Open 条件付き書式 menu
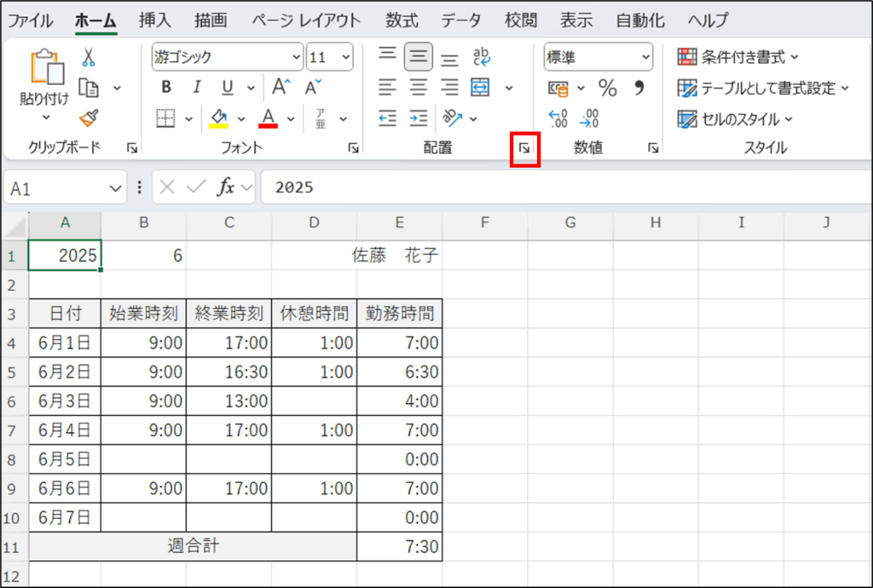Image resolution: width=873 pixels, height=588 pixels. pos(738,57)
